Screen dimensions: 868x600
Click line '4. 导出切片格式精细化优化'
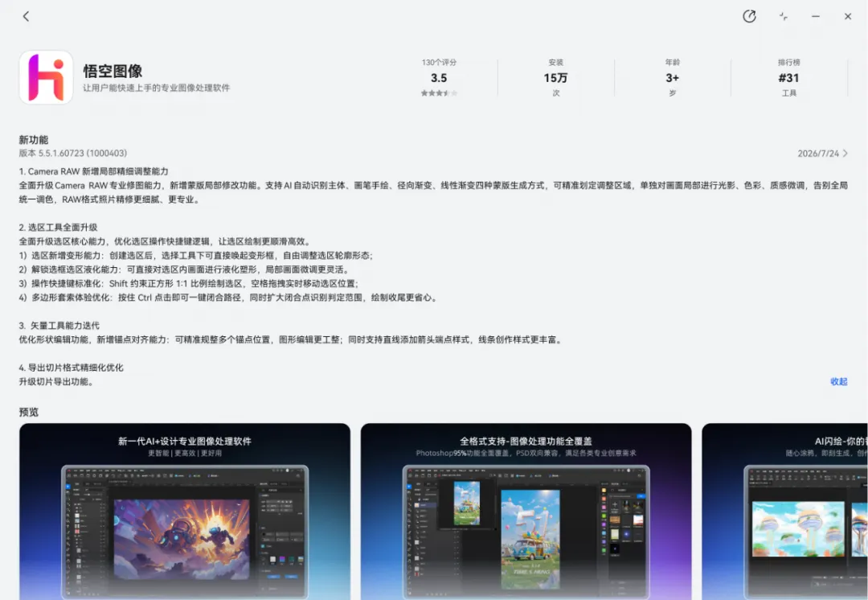[x=72, y=368]
